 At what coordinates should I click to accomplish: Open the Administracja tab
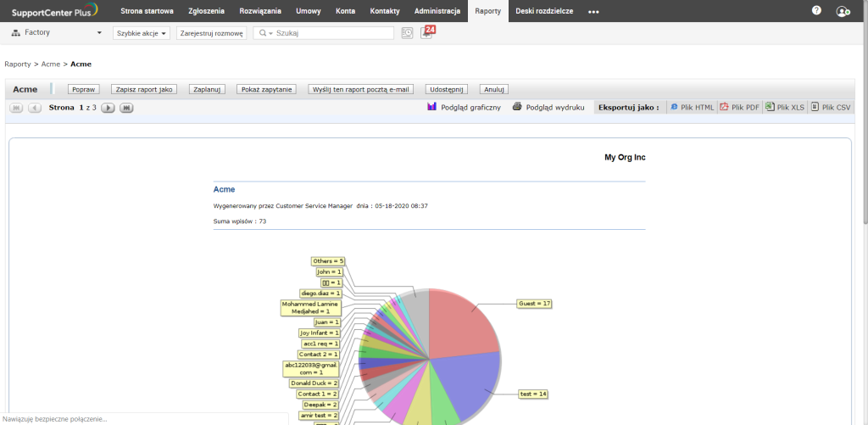point(437,11)
